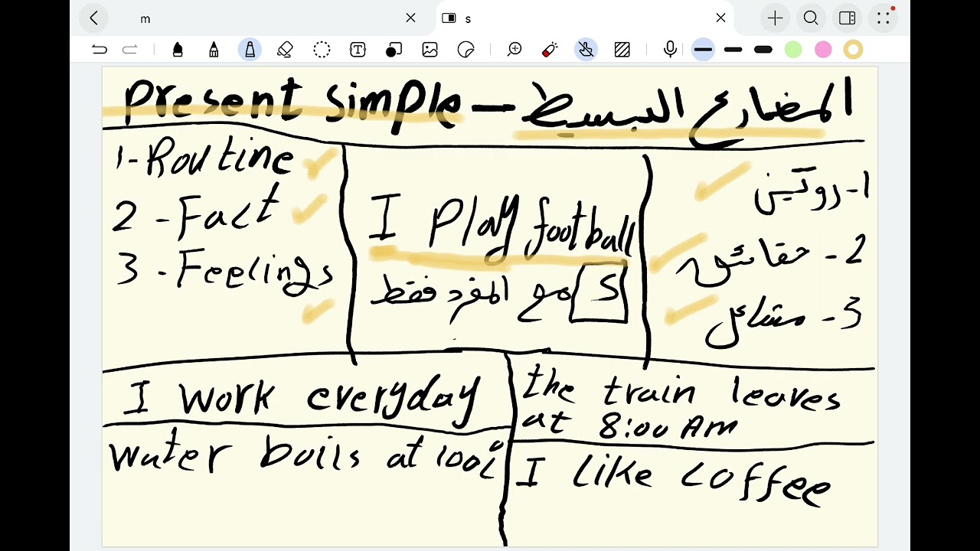Choose the medium stroke width

[733, 50]
